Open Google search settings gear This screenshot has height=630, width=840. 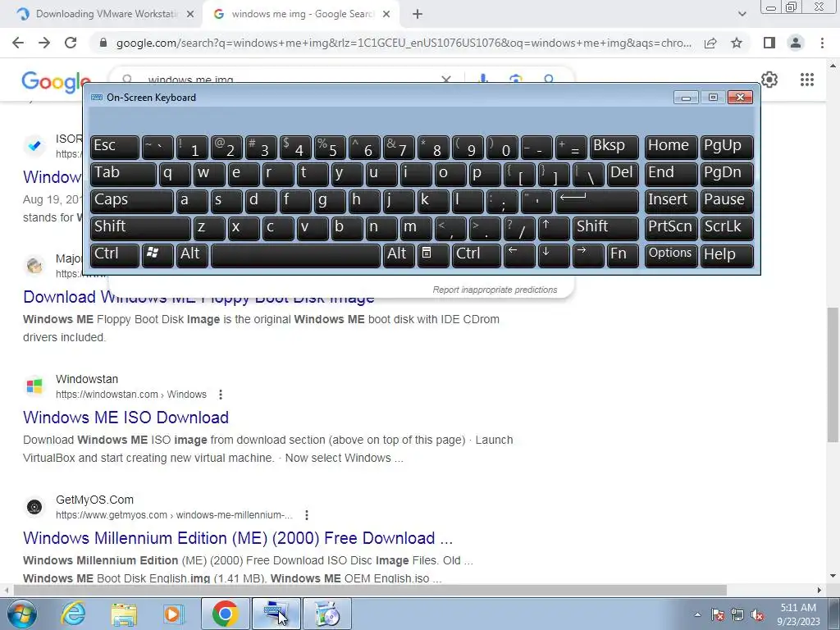coord(769,80)
